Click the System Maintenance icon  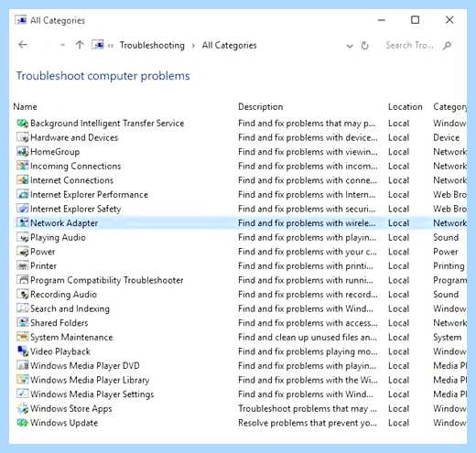(22, 337)
